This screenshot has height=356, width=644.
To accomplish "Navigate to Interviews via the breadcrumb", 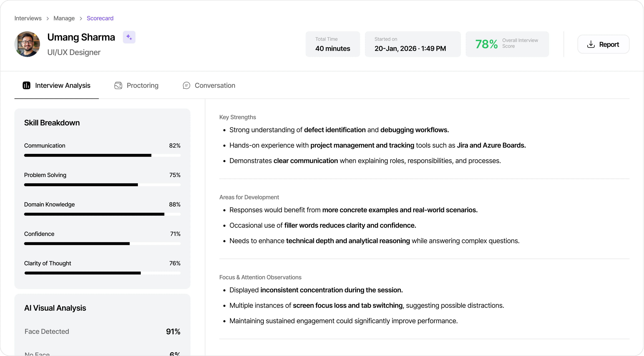I will coord(28,18).
